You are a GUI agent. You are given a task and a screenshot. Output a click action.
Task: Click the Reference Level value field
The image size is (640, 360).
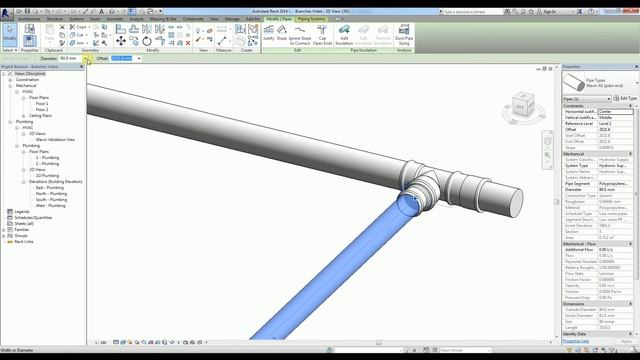(616, 123)
